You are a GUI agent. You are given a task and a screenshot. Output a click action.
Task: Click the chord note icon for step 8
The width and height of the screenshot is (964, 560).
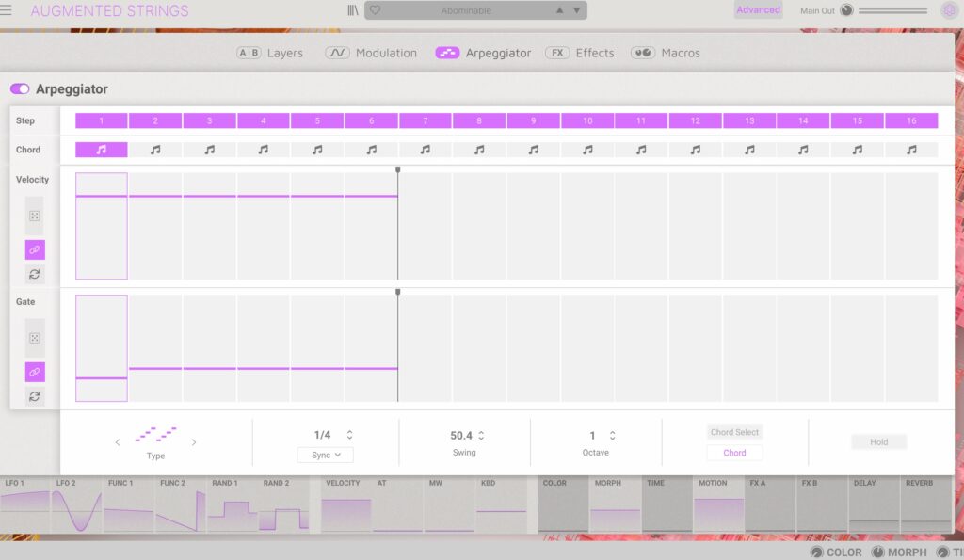point(479,150)
